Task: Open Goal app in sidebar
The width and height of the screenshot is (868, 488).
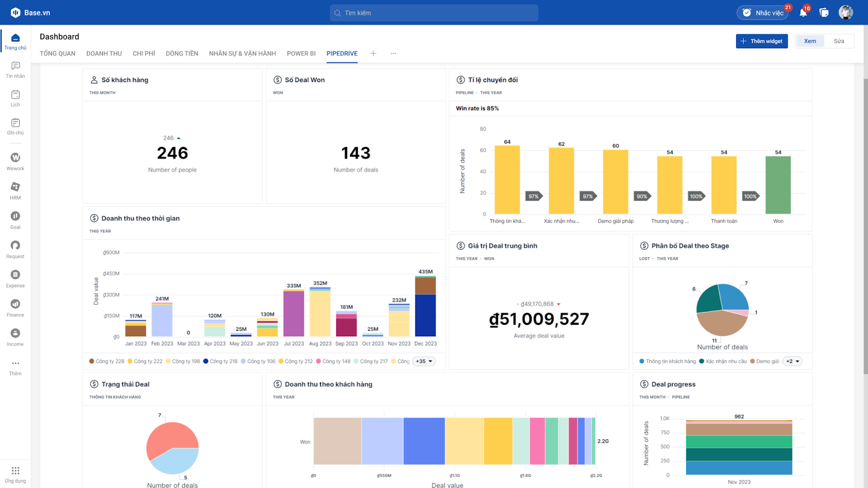Action: click(15, 220)
